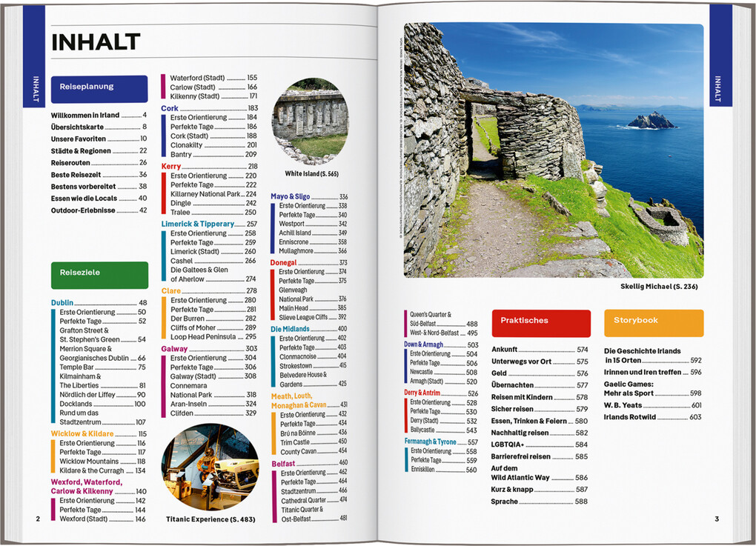Select the Dublin chapter heading
This screenshot has width=756, height=546.
(99, 303)
